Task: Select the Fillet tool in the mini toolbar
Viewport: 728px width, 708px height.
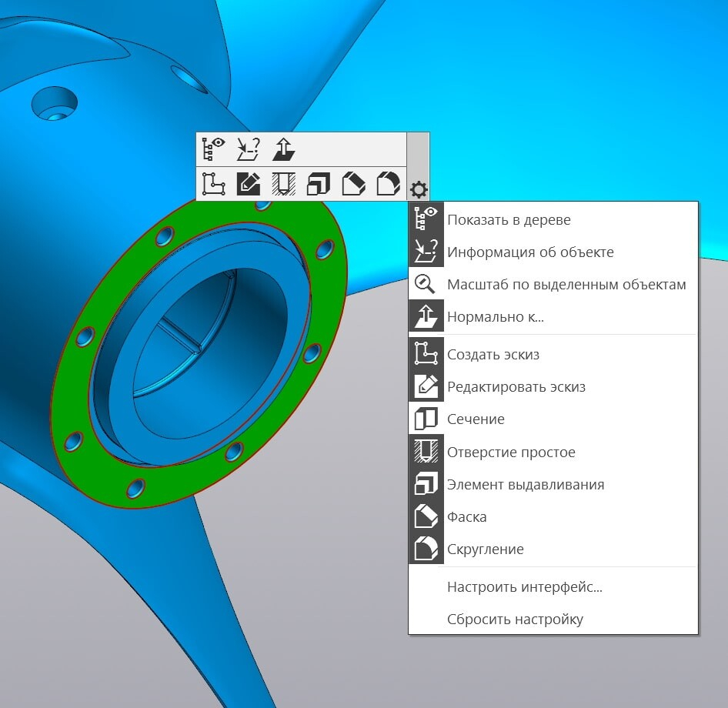Action: coord(389,184)
